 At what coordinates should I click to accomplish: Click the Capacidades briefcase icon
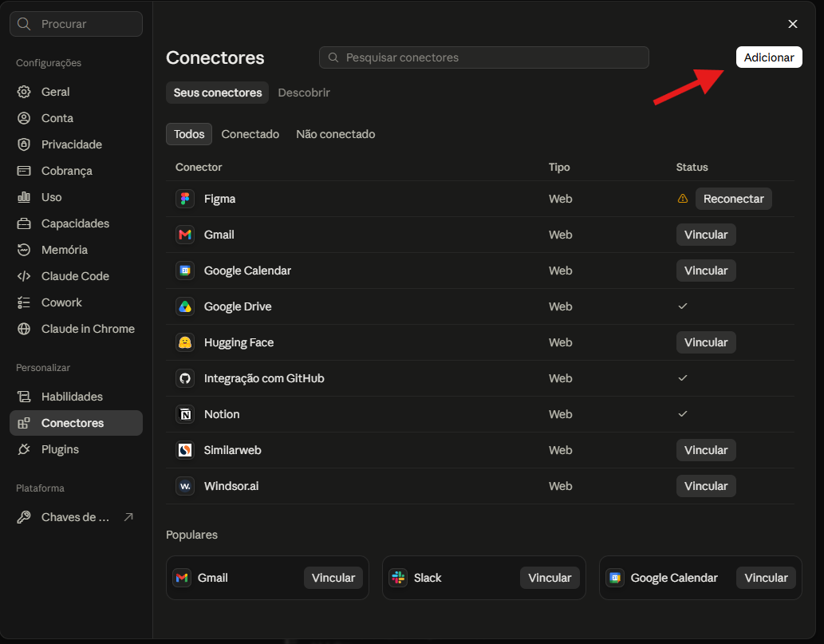coord(24,223)
